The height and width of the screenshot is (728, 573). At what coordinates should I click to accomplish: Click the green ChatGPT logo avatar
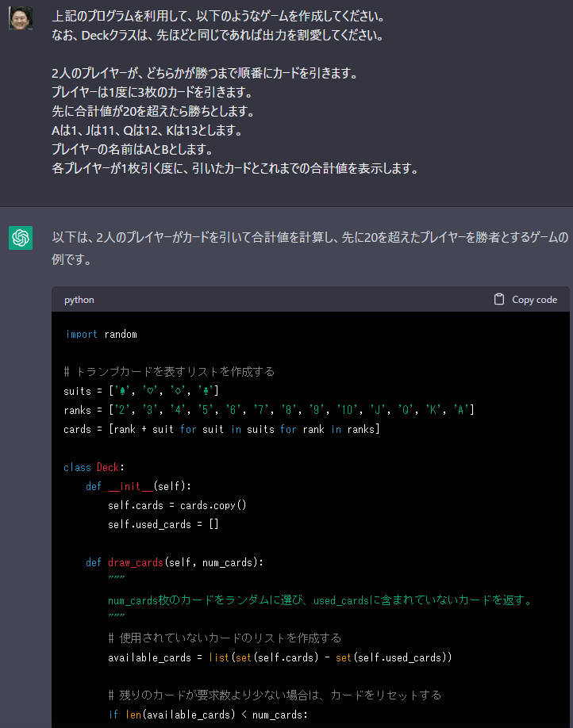[21, 238]
